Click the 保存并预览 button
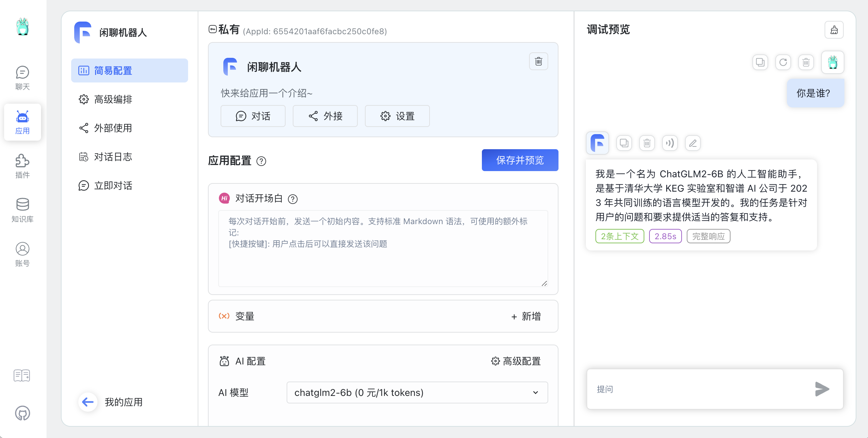This screenshot has width=868, height=438. (x=520, y=160)
